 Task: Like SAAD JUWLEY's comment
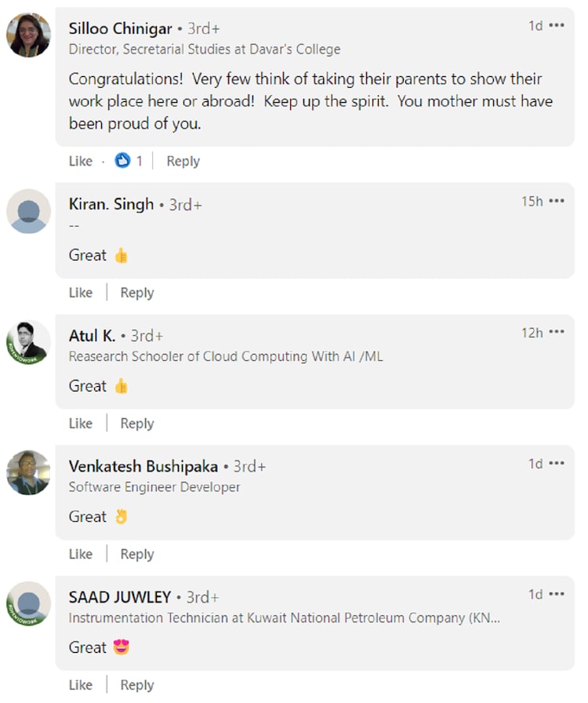[80, 685]
